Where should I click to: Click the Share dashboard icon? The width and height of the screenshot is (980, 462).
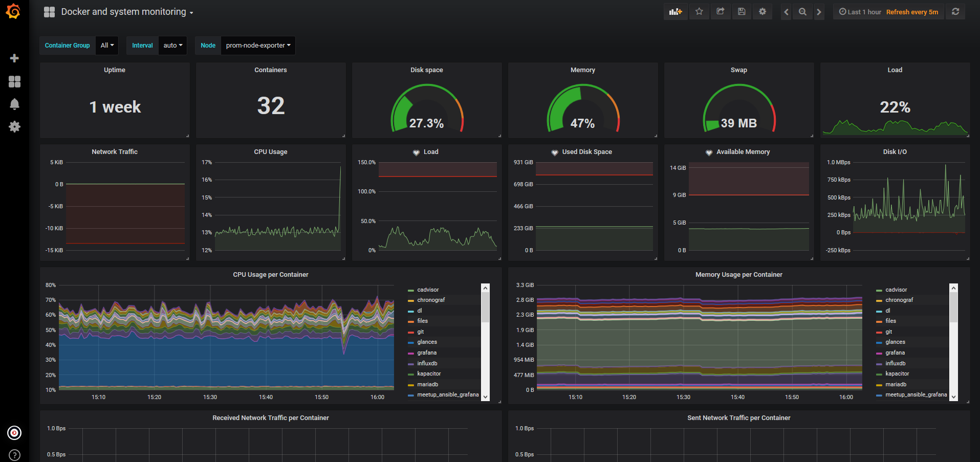pyautogui.click(x=720, y=12)
